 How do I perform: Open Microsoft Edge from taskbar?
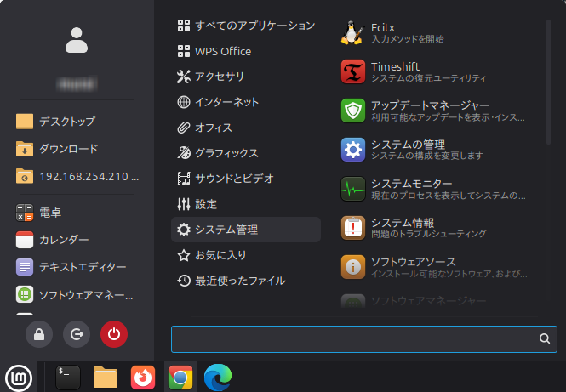[217, 377]
